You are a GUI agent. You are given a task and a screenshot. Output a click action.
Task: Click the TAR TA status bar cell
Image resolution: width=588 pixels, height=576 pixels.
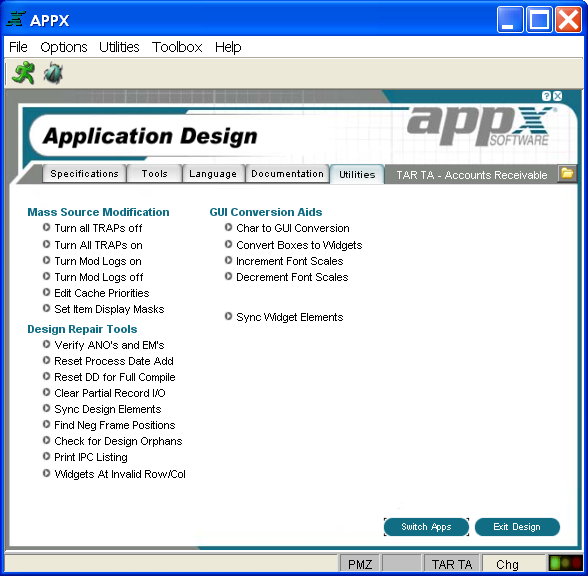pos(452,564)
